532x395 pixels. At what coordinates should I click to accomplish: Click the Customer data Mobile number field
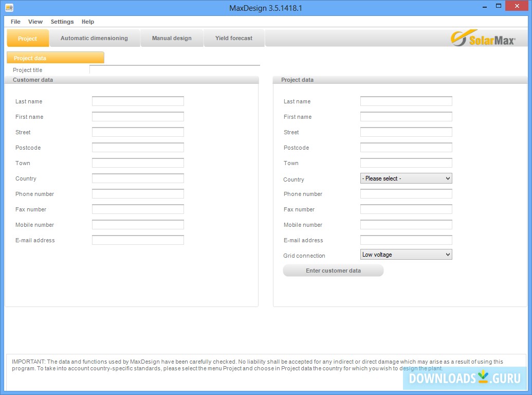(138, 225)
